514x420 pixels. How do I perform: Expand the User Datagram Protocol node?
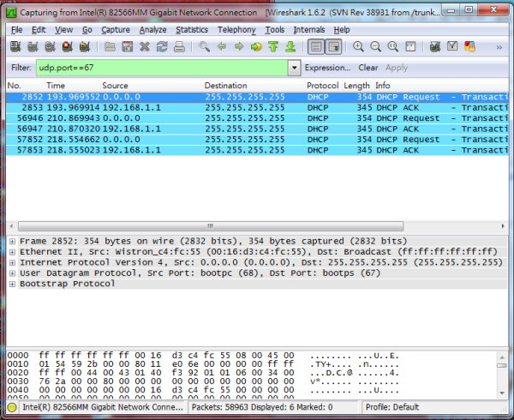(12, 273)
